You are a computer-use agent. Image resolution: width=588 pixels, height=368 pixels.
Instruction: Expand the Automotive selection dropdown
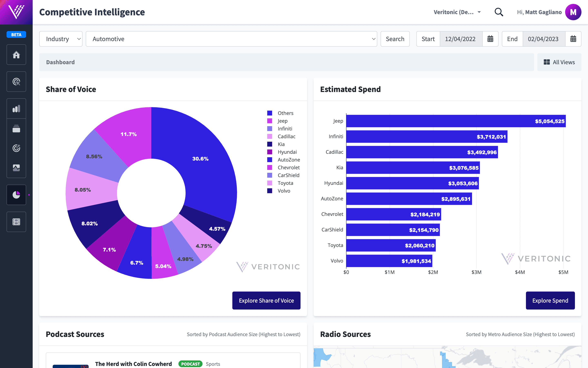[x=231, y=39]
